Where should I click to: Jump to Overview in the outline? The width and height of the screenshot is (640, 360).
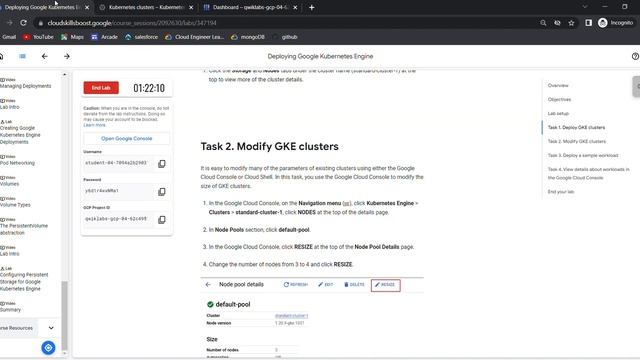[x=558, y=85]
